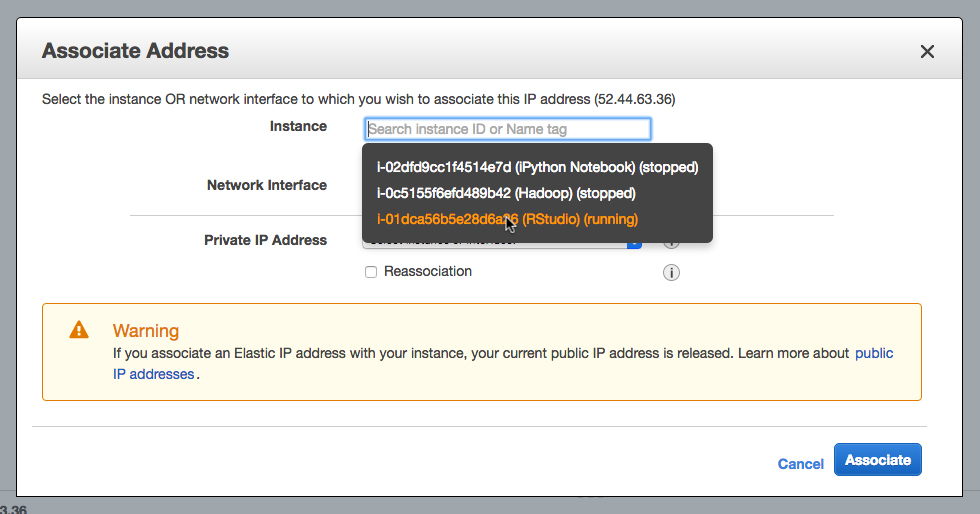Click the instruction text showing IP 52.44.63.36
980x514 pixels.
tap(358, 99)
